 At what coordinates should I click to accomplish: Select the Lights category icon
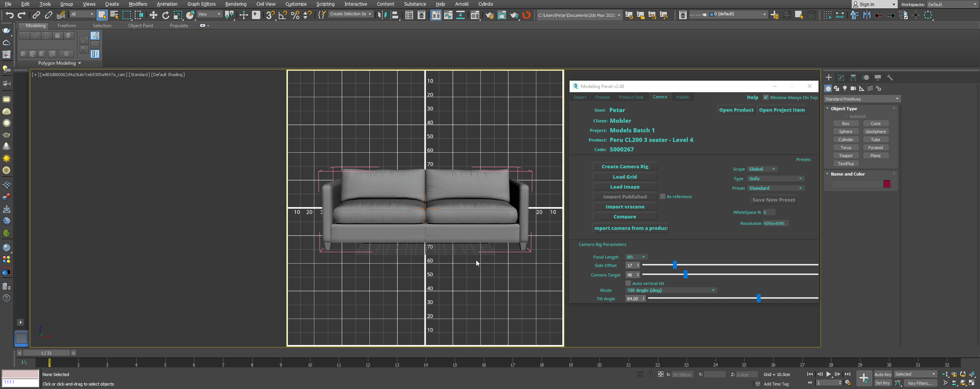[x=845, y=88]
